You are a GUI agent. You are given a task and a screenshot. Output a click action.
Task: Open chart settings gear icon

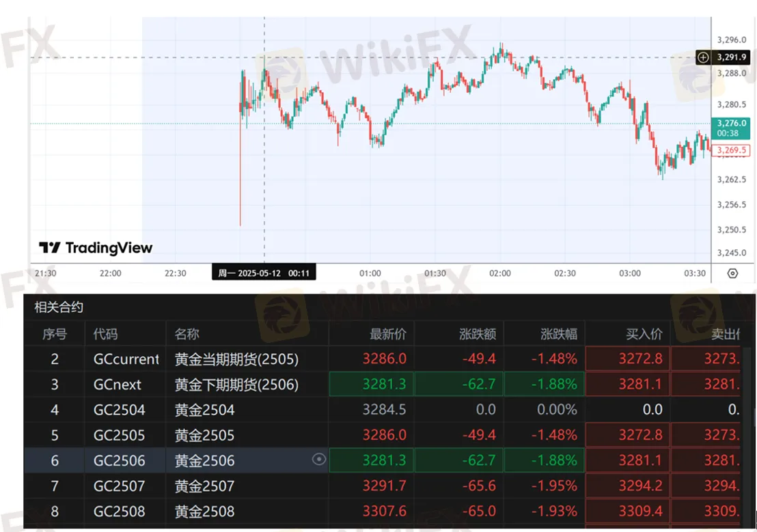coord(732,273)
